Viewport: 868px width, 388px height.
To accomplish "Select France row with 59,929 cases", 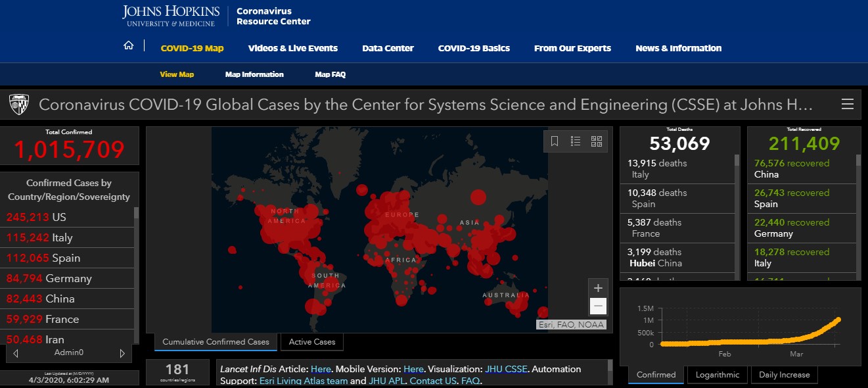I will point(68,319).
